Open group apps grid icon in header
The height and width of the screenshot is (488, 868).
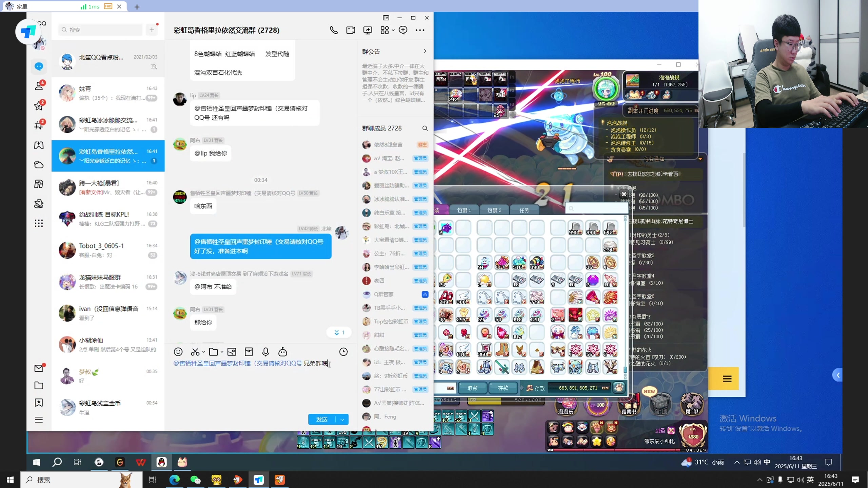[385, 30]
